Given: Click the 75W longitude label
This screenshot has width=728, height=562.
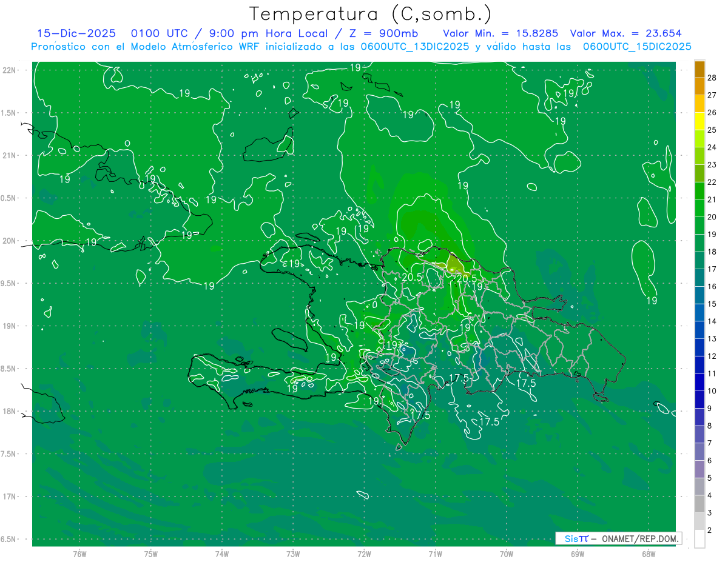Looking at the screenshot, I should click(151, 554).
